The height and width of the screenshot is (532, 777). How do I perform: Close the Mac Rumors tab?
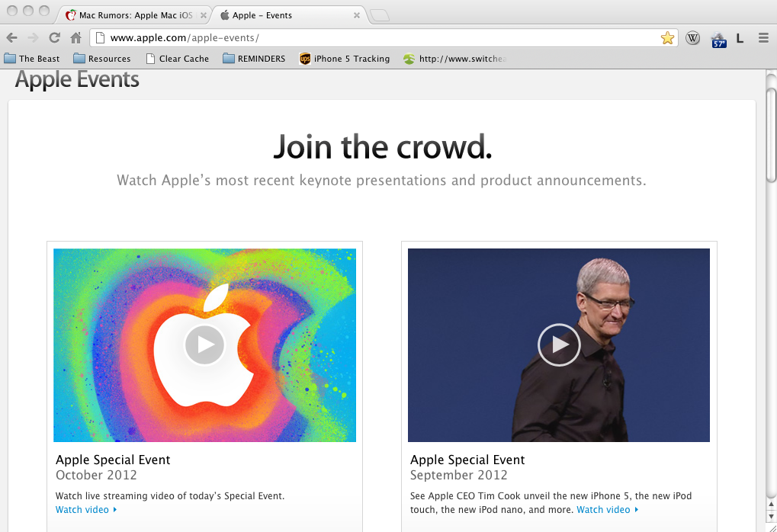203,15
